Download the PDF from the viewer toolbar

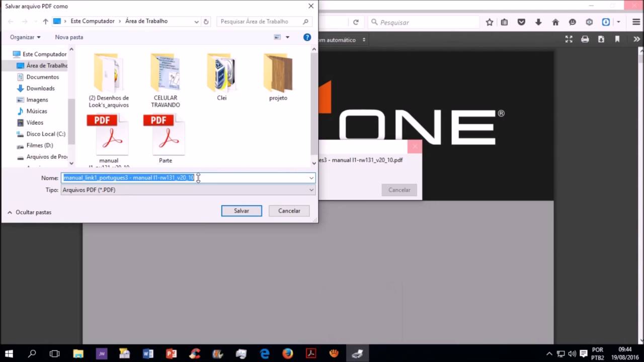point(601,39)
